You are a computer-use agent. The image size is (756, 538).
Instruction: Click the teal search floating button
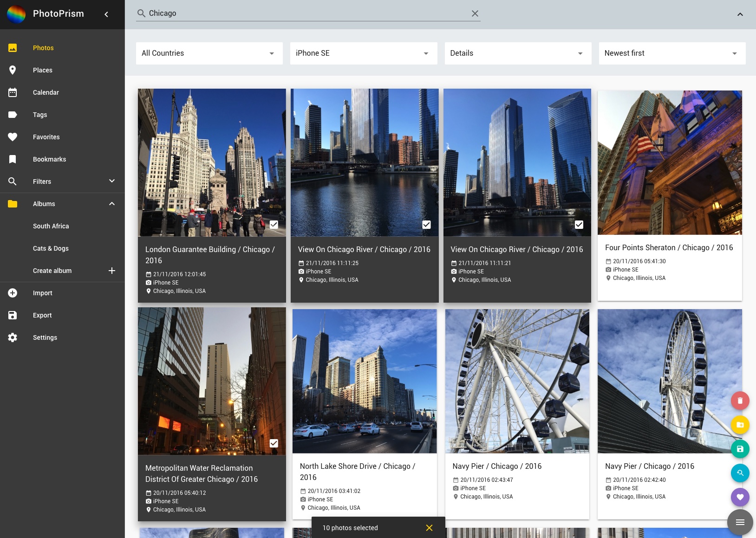click(x=740, y=473)
